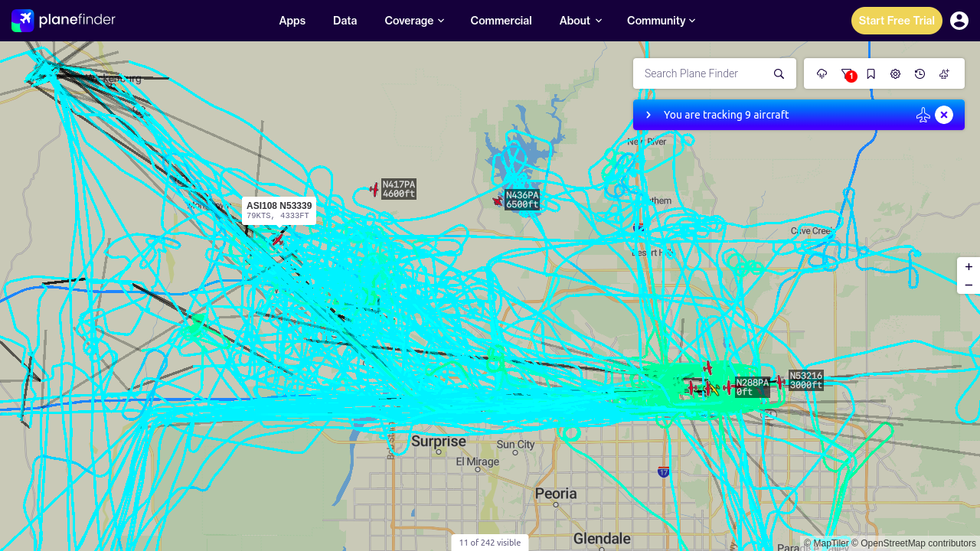
Task: Zoom in on the map
Action: (969, 267)
